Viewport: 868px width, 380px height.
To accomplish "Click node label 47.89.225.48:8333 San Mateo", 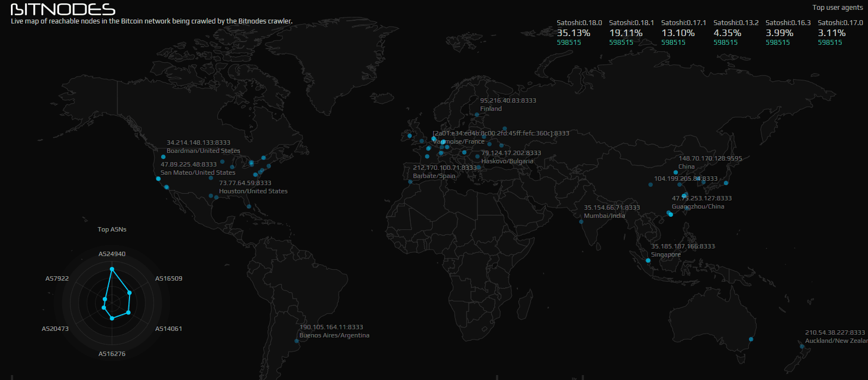I will 198,168.
